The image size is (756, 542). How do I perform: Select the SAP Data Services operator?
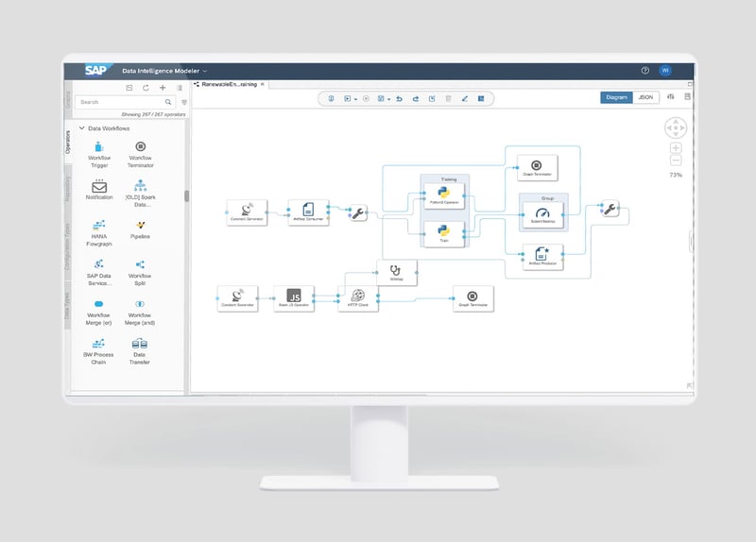pos(99,272)
